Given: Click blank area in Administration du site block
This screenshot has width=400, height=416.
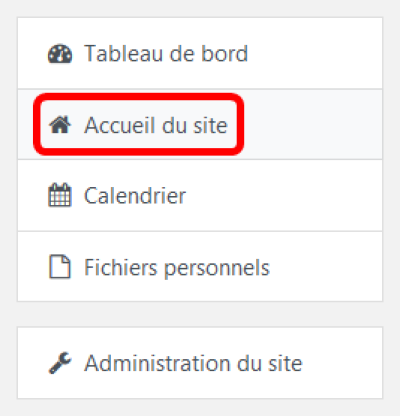Looking at the screenshot, I should tap(342, 363).
